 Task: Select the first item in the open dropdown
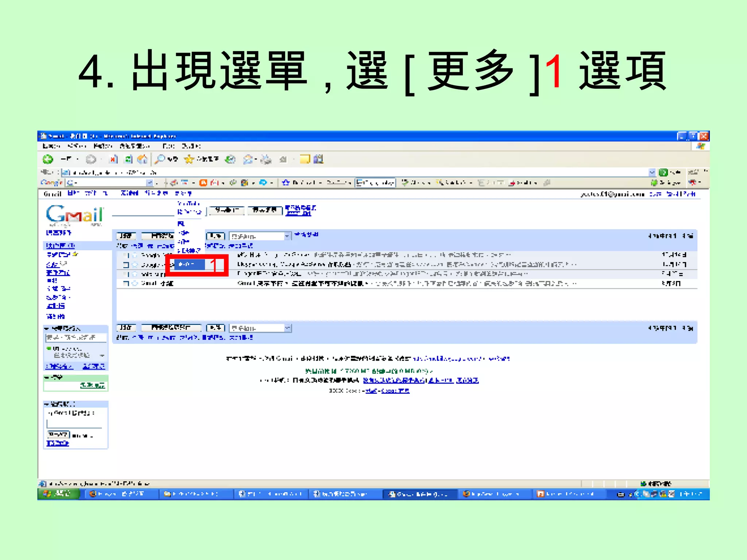pos(188,203)
